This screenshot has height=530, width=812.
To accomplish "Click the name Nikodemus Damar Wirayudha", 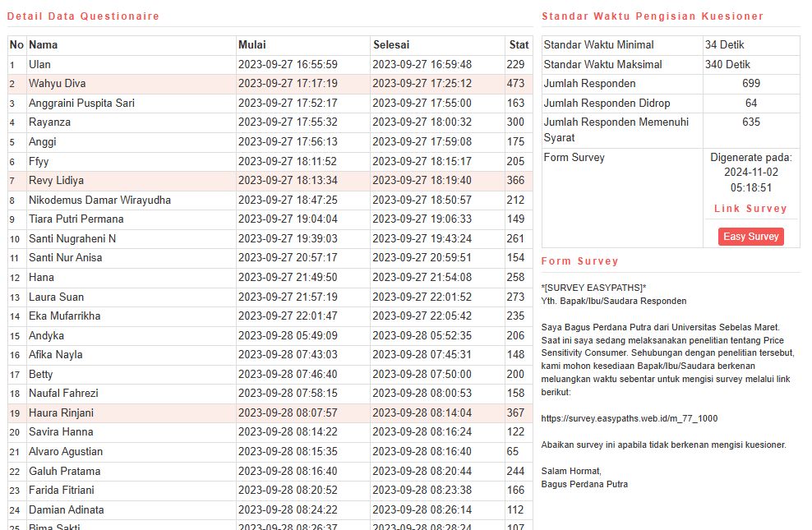I will click(x=99, y=200).
